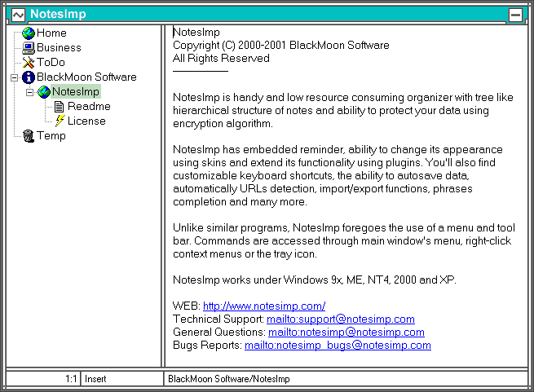Click the 'Technical Support:' label
Image resolution: width=534 pixels, height=392 pixels.
point(218,319)
